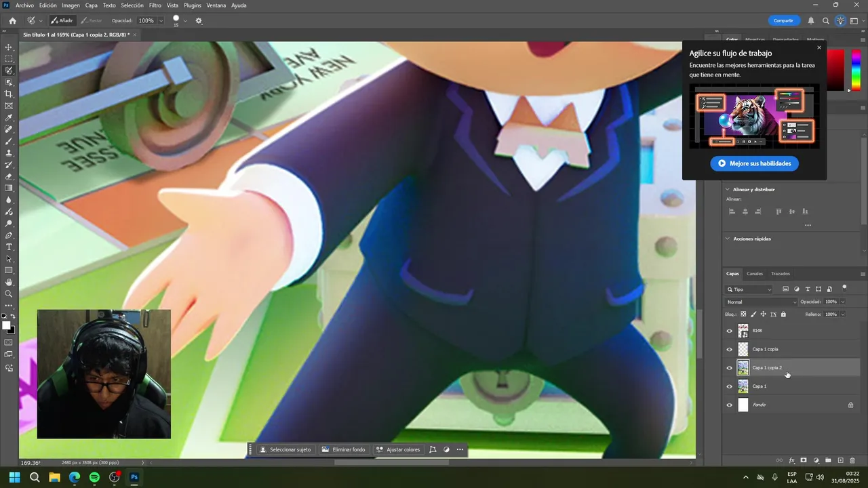Add layer style fx icon
This screenshot has height=488, width=868.
(791, 461)
